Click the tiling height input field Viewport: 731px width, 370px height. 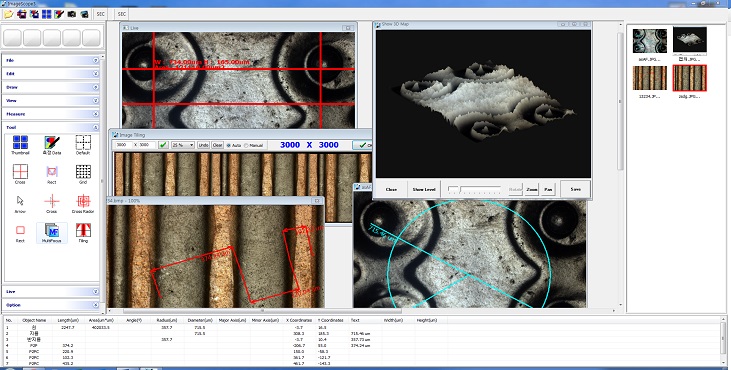pos(147,145)
